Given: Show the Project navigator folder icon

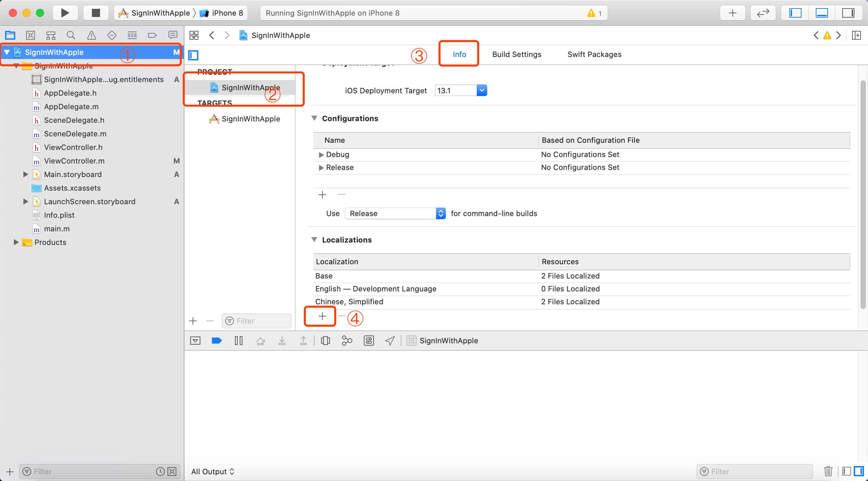Looking at the screenshot, I should 10,35.
